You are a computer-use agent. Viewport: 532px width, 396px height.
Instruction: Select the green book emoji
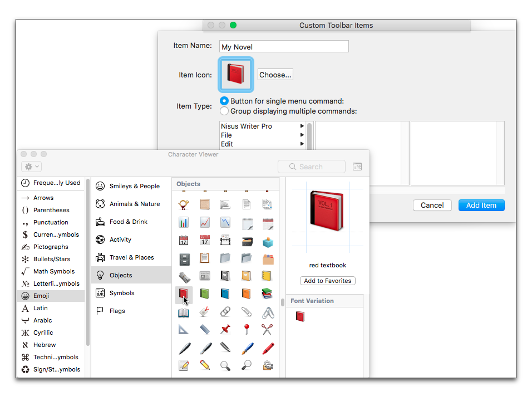pyautogui.click(x=204, y=294)
